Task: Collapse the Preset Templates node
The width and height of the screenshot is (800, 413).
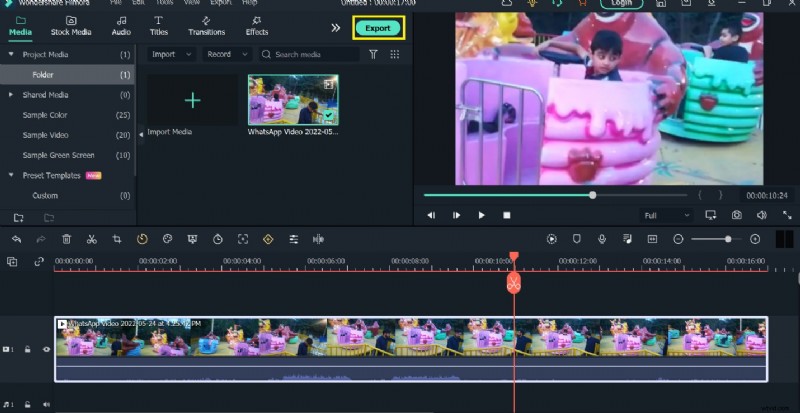Action: click(x=11, y=175)
